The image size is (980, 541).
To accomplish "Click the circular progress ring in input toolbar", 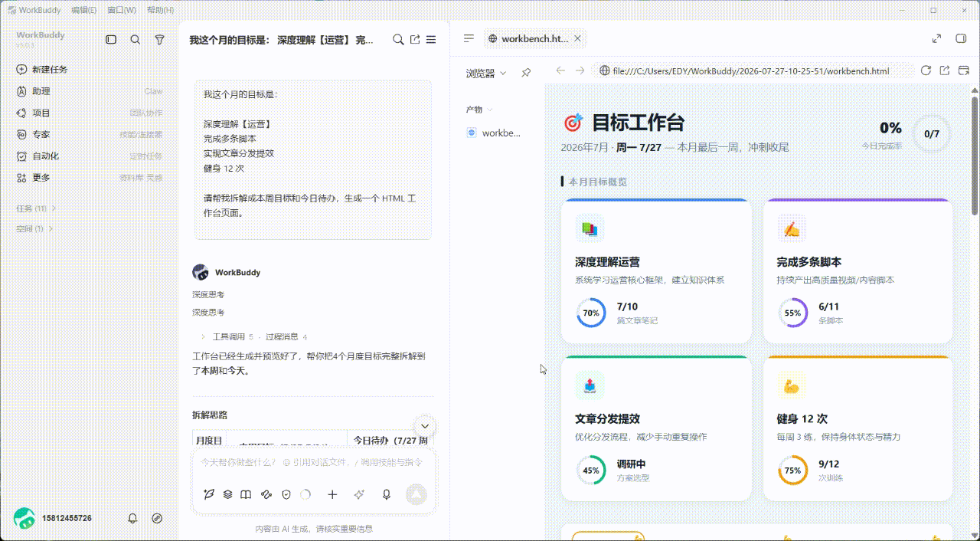I will tap(305, 495).
